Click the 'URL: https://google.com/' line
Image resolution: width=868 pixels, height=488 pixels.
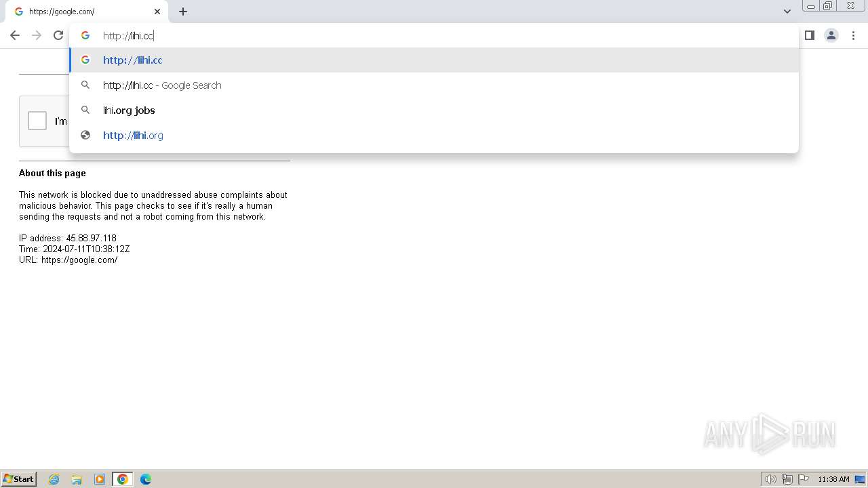point(68,260)
